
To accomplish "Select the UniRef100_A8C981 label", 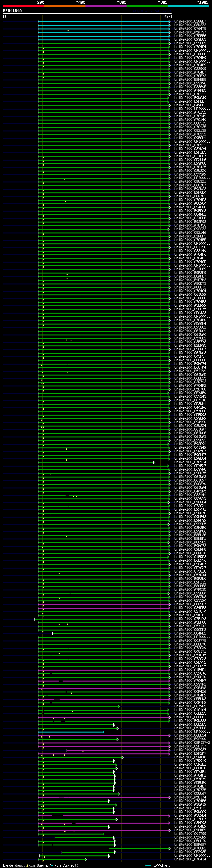I will coord(190,542).
